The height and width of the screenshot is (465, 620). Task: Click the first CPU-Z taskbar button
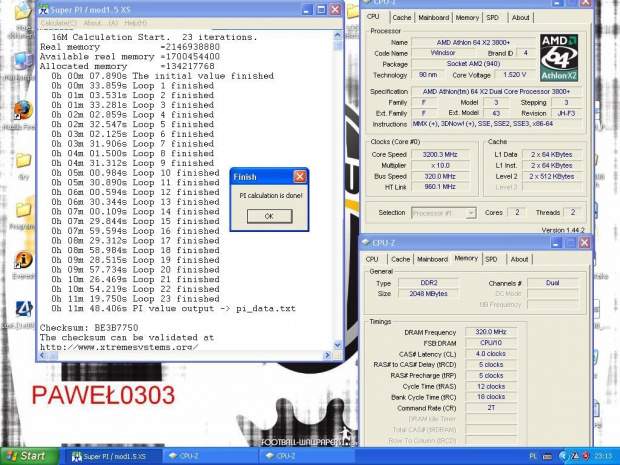click(x=210, y=456)
